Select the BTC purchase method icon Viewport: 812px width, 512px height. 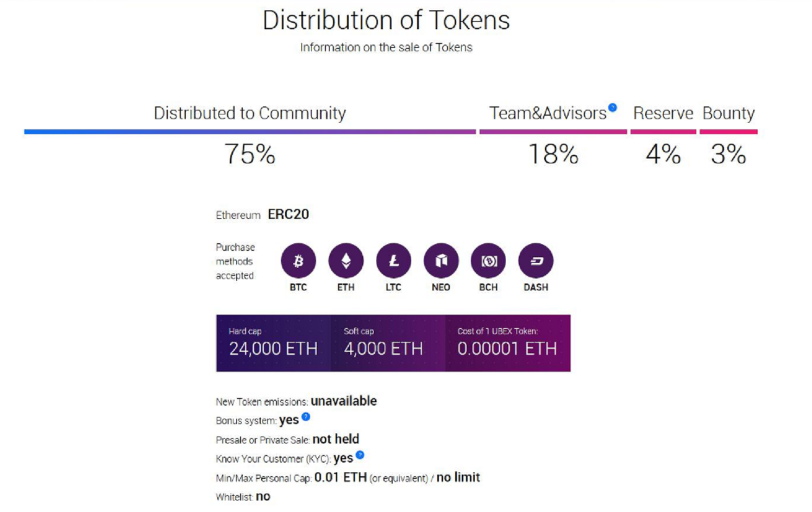click(x=298, y=261)
